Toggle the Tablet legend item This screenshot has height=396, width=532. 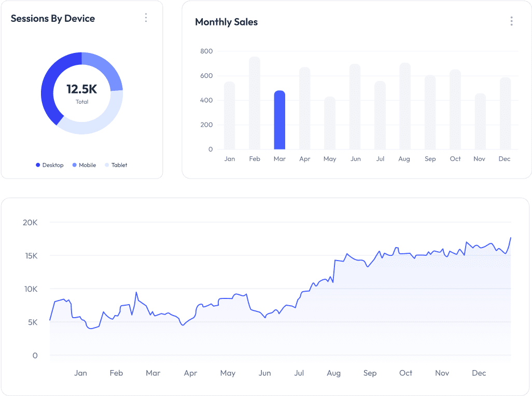116,165
